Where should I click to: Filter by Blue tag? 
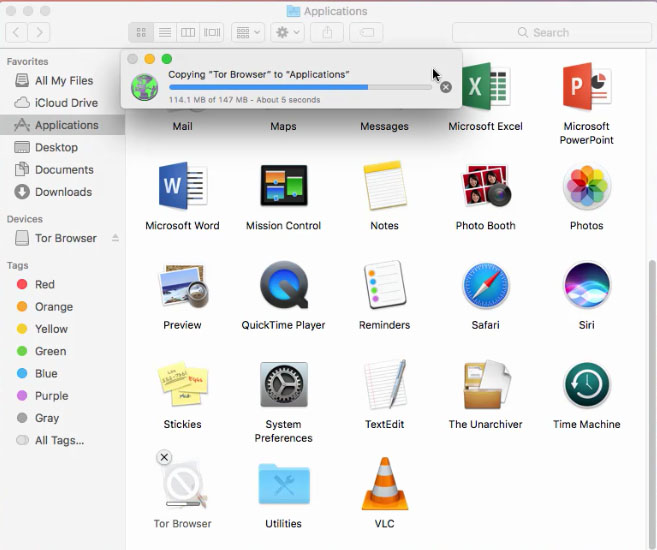62,373
